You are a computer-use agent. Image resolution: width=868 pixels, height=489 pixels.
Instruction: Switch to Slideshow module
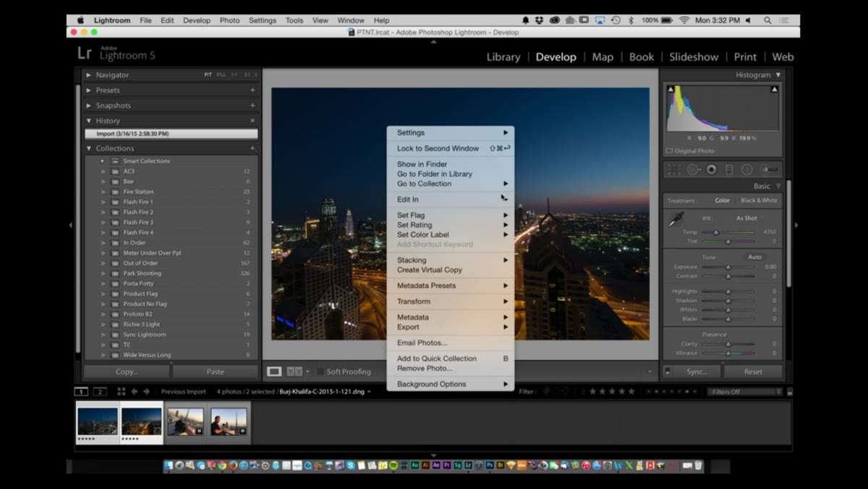(694, 57)
